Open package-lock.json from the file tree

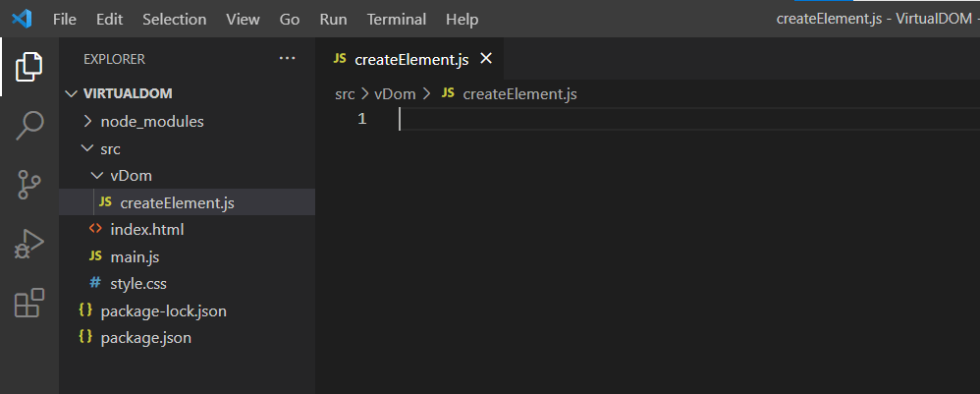(187, 310)
